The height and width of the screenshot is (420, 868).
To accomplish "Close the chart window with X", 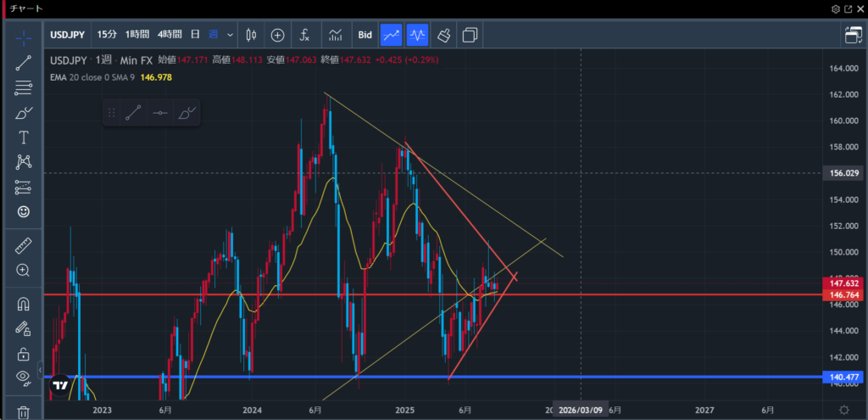I will click(860, 8).
